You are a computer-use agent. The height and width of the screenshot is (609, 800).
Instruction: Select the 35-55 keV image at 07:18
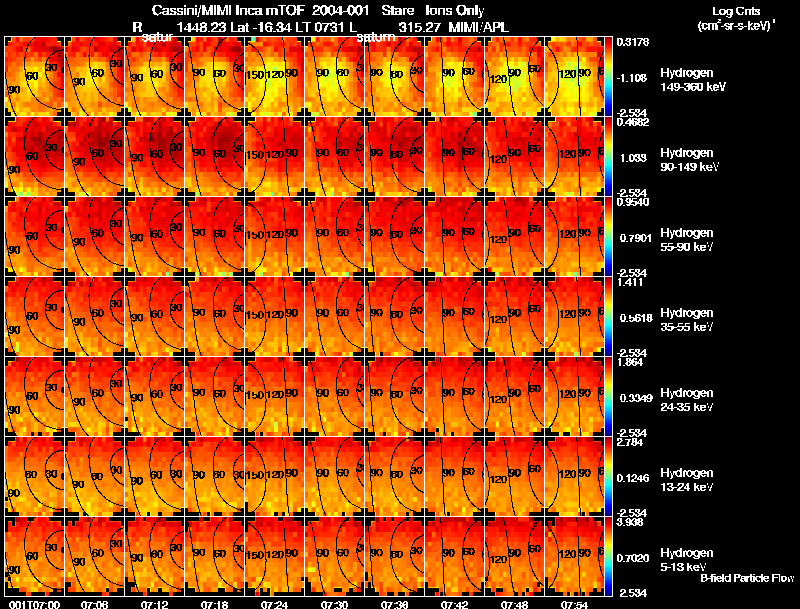214,317
